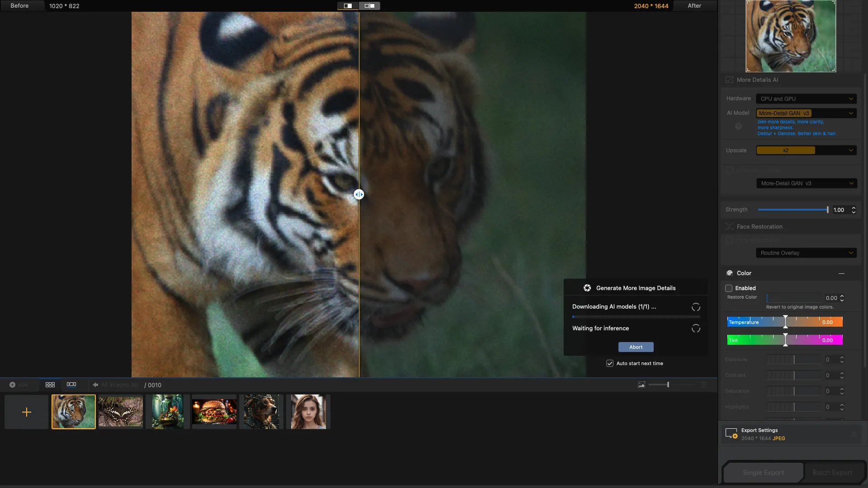Open the AI Model More-Detail GAN dropdown

pos(806,113)
